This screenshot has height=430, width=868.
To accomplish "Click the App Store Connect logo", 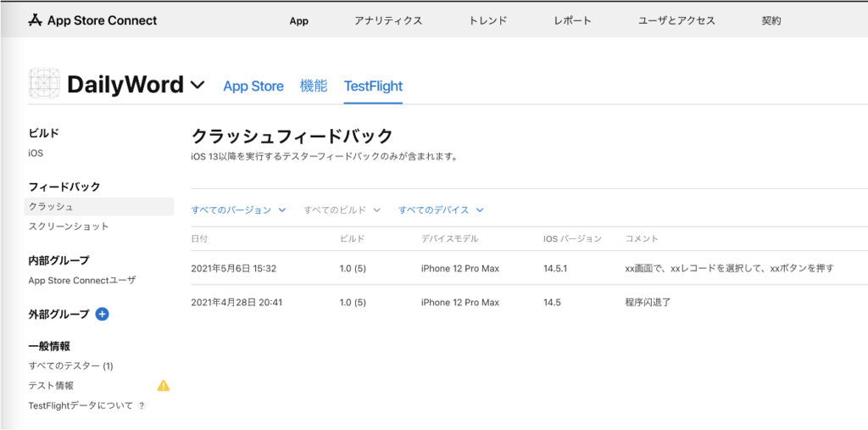I will [x=92, y=20].
